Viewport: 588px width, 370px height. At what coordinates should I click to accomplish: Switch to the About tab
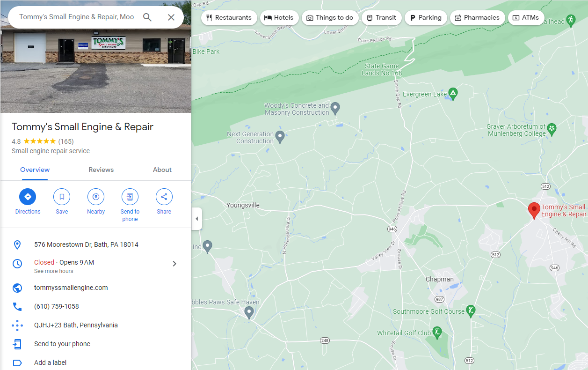click(x=162, y=170)
